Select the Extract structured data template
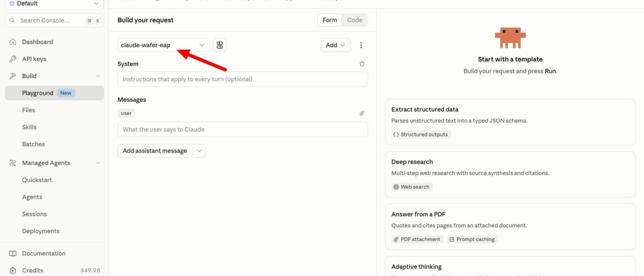The image size is (644, 276). (x=510, y=122)
